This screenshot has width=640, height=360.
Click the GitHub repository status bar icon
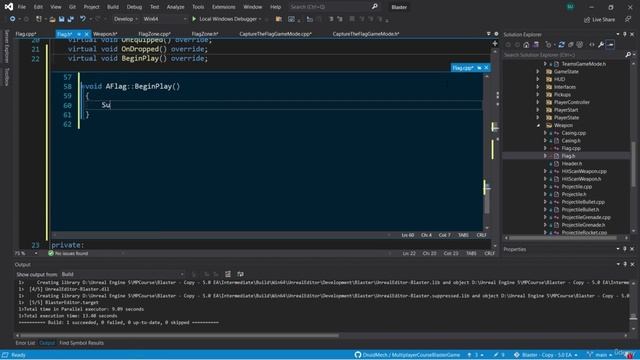[358, 355]
